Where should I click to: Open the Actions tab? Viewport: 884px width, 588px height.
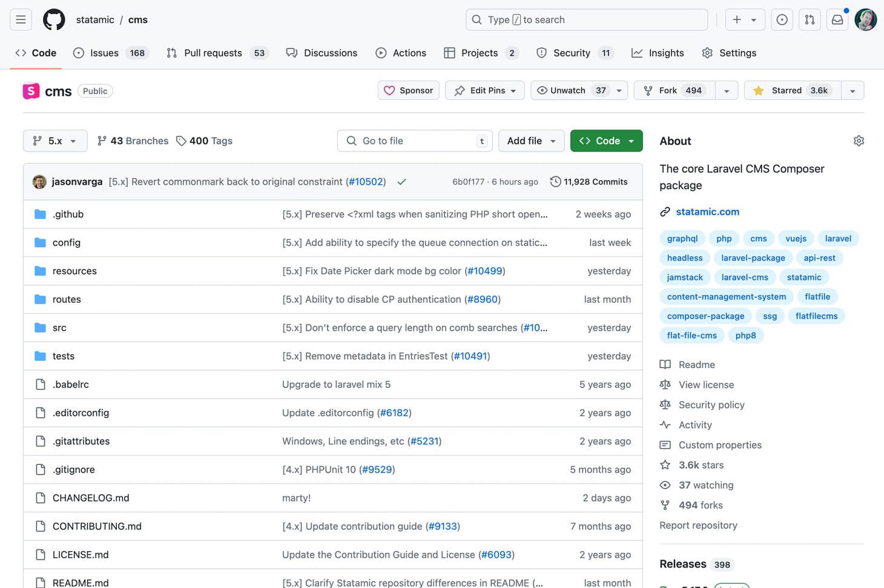(x=401, y=53)
